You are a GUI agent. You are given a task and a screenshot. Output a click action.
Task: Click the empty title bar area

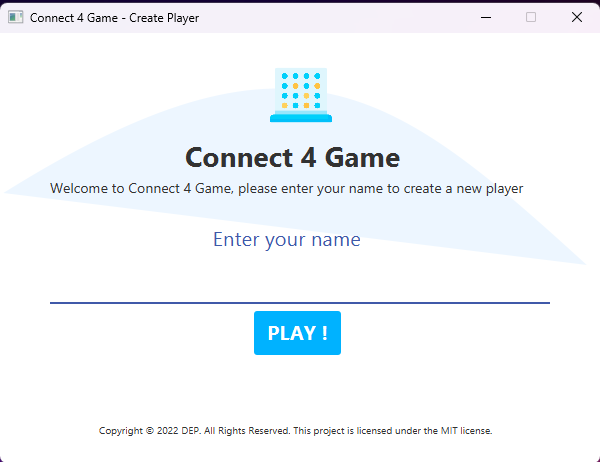[340, 17]
